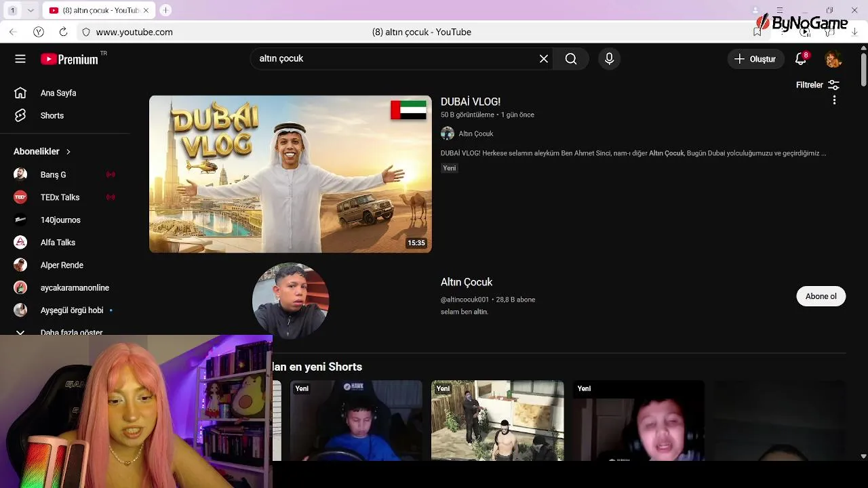This screenshot has width=868, height=488.
Task: Click the live indicator next to Barış G
Action: coord(111,174)
